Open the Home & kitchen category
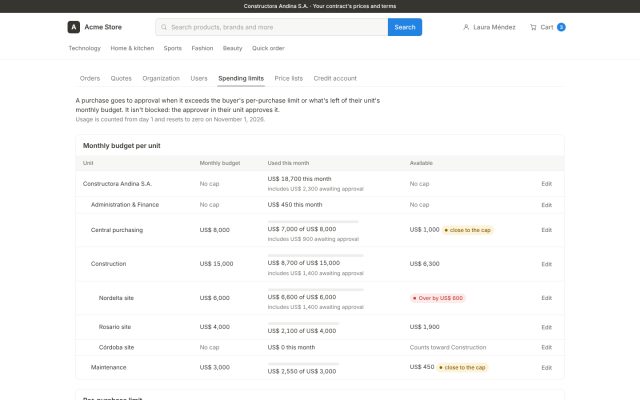Viewport: 640px width, 400px height. (132, 48)
